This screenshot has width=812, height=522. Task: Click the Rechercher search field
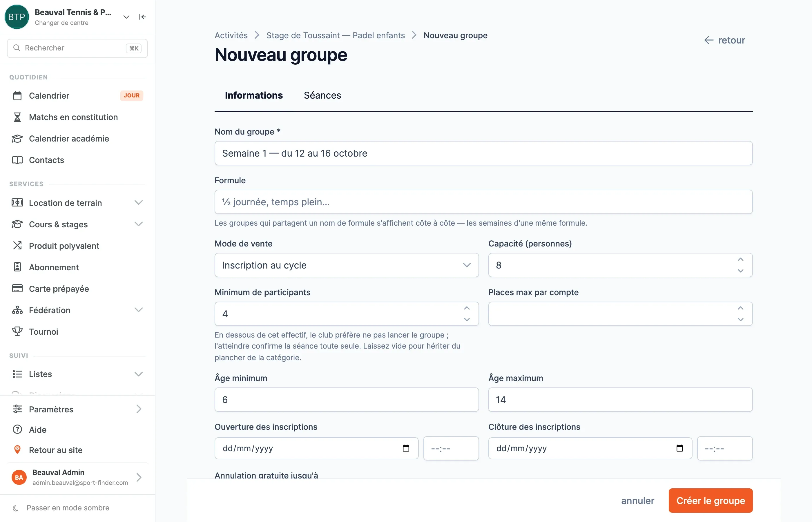tap(77, 48)
